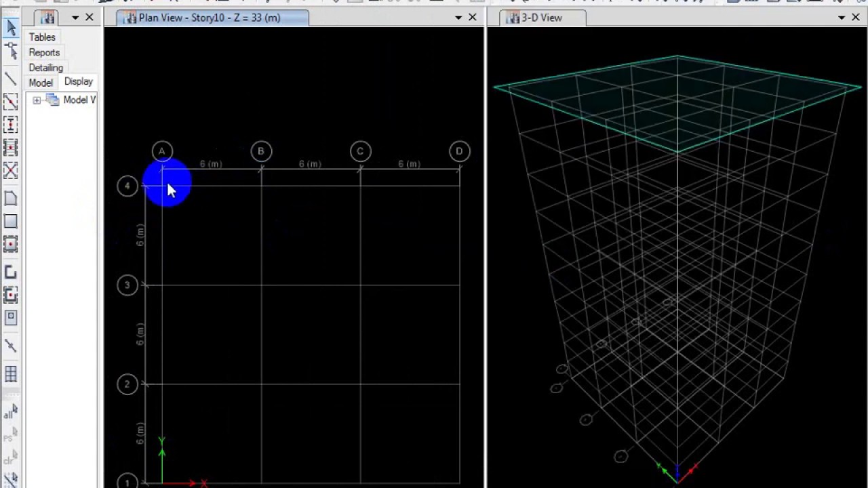Activate the Quick Draw Walls tool
This screenshot has width=868, height=488.
pos(11,295)
